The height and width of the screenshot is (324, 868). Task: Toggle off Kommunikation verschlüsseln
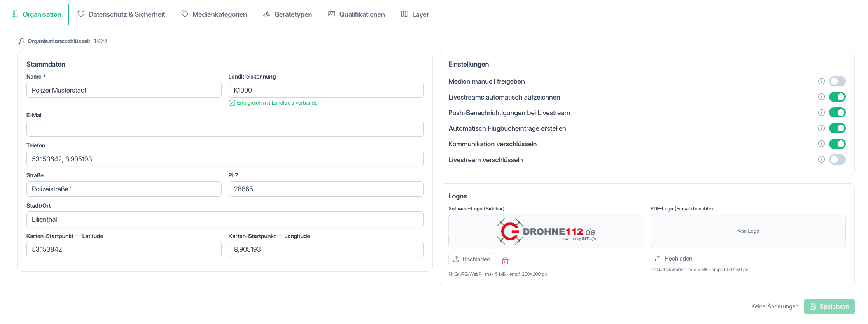click(x=837, y=144)
